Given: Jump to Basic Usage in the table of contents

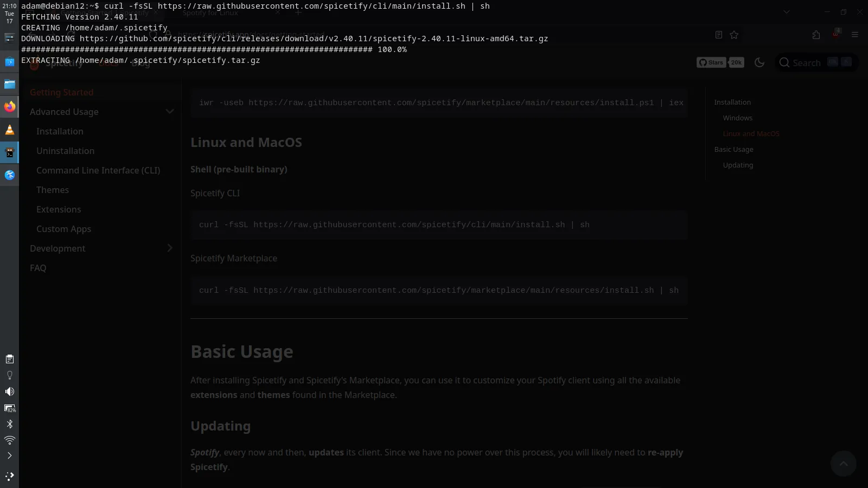Looking at the screenshot, I should click(x=733, y=149).
